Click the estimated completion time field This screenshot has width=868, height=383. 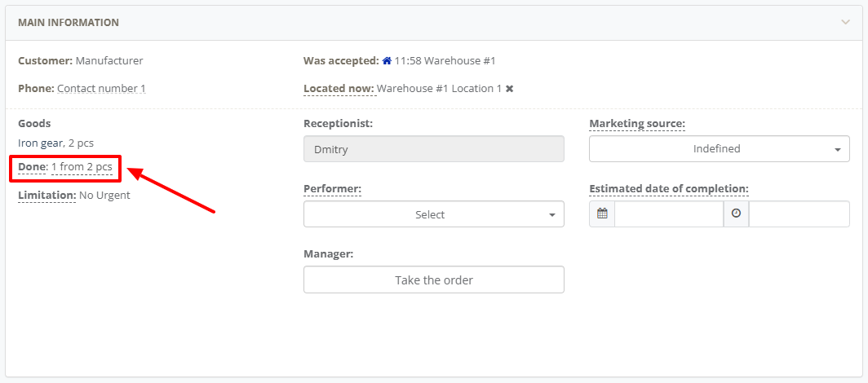(799, 214)
